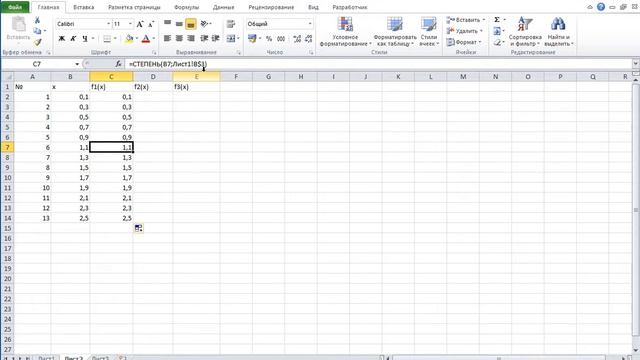Toggle bold Ж formatting

pyautogui.click(x=62, y=39)
